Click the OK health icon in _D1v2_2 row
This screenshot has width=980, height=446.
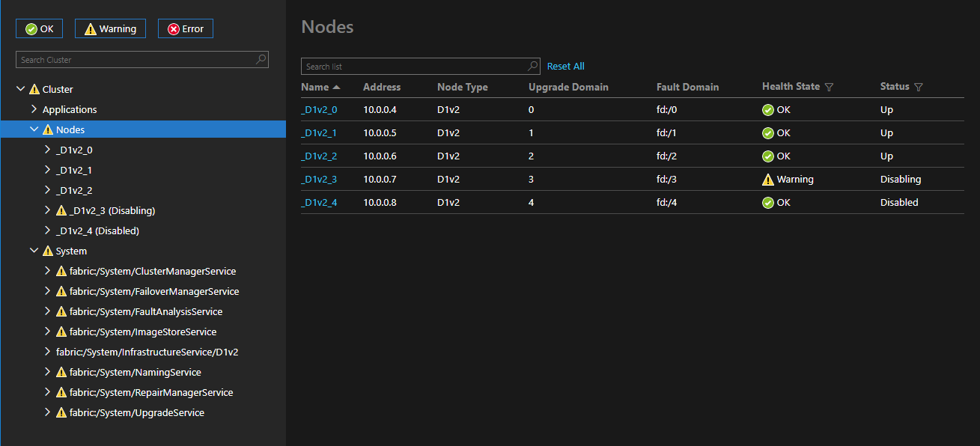point(768,156)
